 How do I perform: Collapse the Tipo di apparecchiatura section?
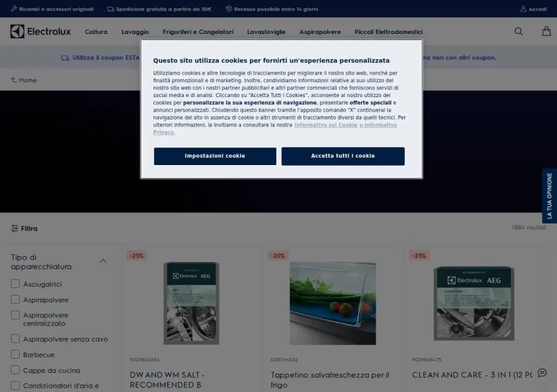[x=103, y=261]
